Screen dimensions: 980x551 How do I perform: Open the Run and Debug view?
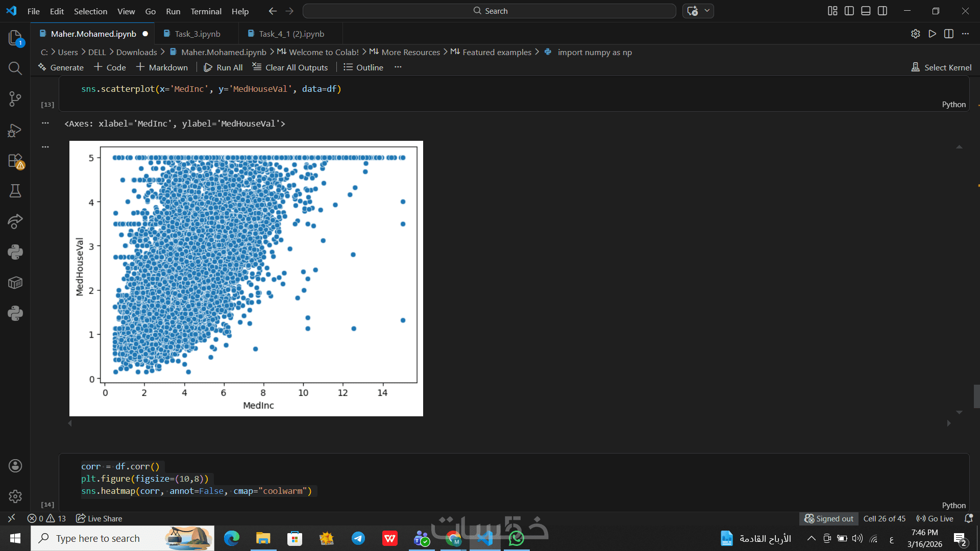15,130
